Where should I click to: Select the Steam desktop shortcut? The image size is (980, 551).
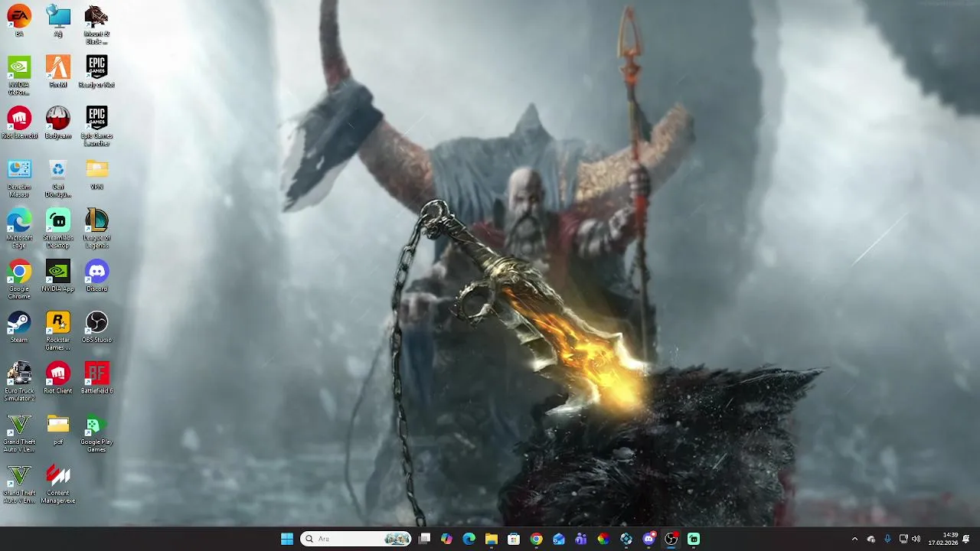pyautogui.click(x=19, y=327)
